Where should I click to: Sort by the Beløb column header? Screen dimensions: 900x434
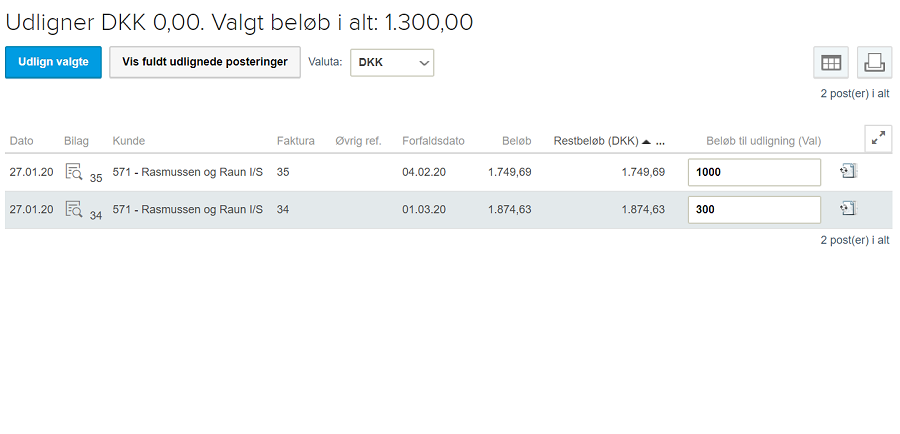[517, 141]
